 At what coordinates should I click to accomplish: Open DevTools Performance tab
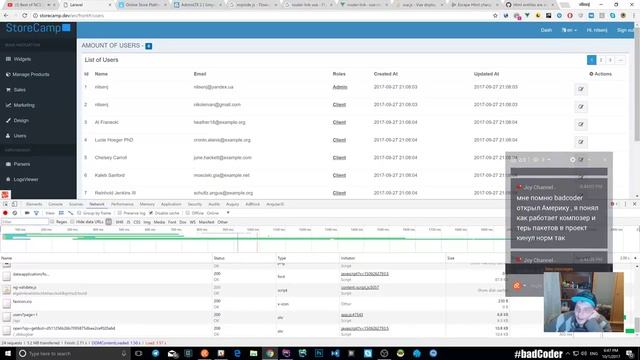(x=122, y=204)
